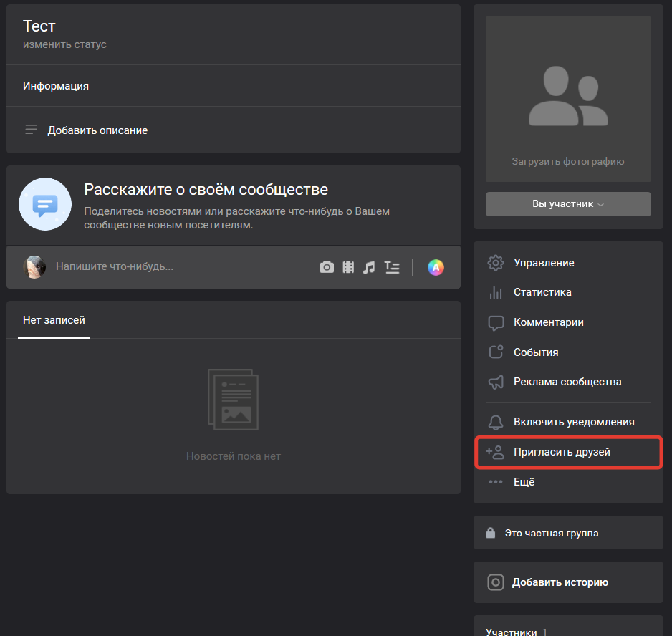Click Добавить описание in information block
The height and width of the screenshot is (636, 672).
tap(97, 130)
